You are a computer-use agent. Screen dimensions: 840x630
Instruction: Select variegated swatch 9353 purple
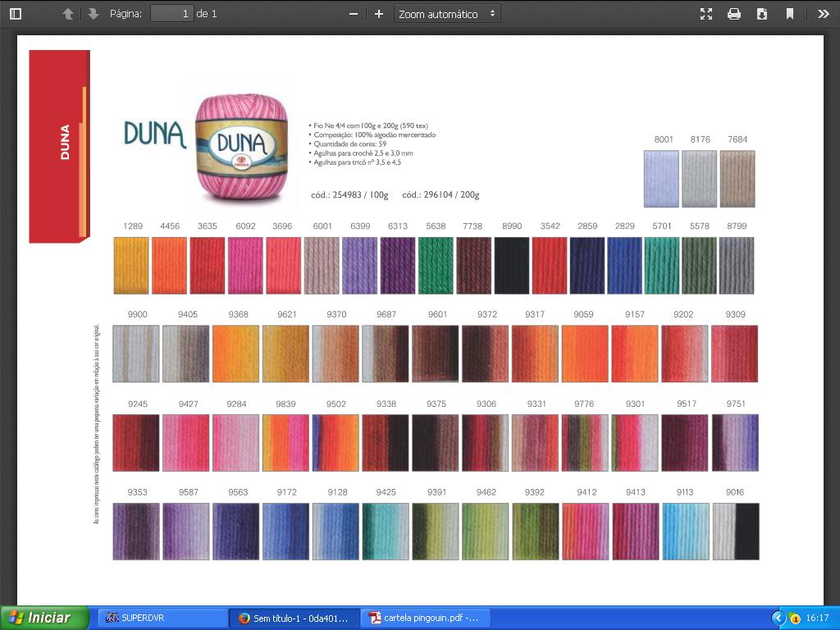136,532
